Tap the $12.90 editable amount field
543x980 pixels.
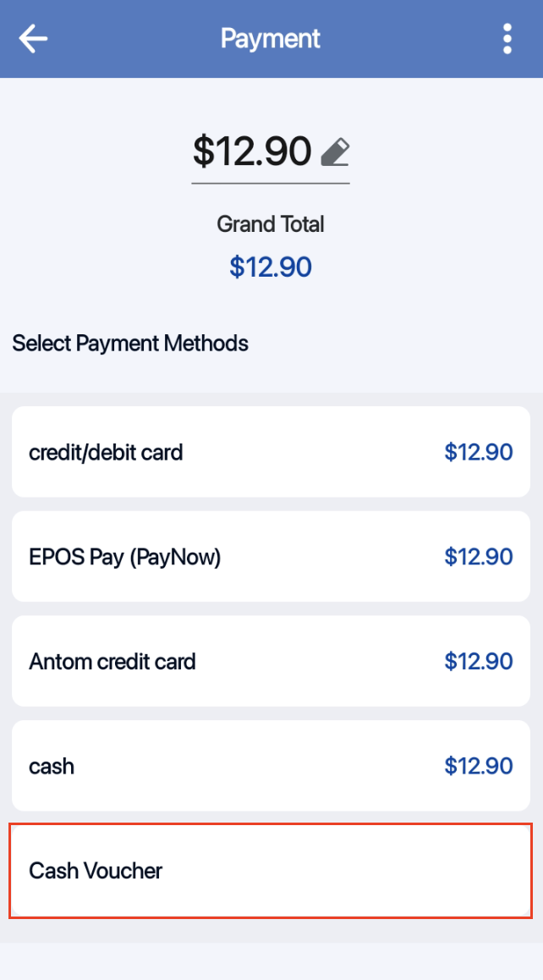(x=252, y=151)
